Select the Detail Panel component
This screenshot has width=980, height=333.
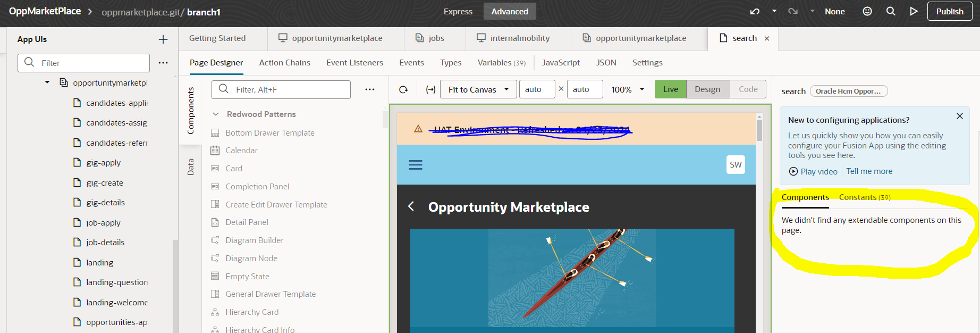click(x=247, y=222)
